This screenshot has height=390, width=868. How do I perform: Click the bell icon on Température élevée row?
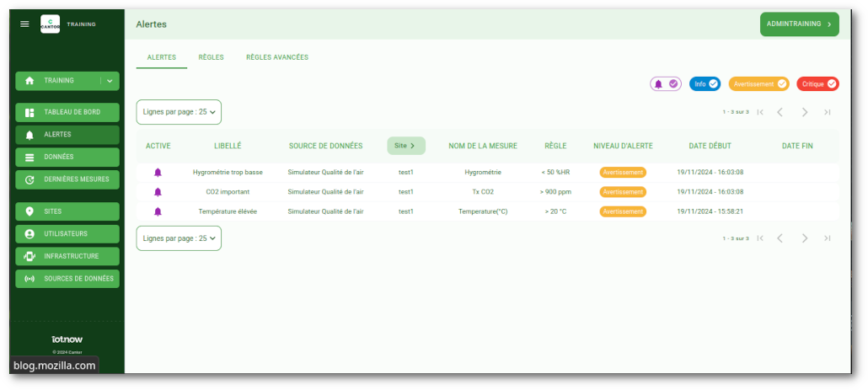(158, 211)
